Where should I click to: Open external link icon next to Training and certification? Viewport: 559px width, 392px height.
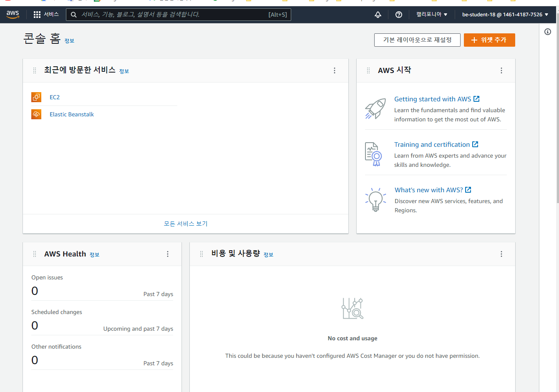click(x=475, y=144)
